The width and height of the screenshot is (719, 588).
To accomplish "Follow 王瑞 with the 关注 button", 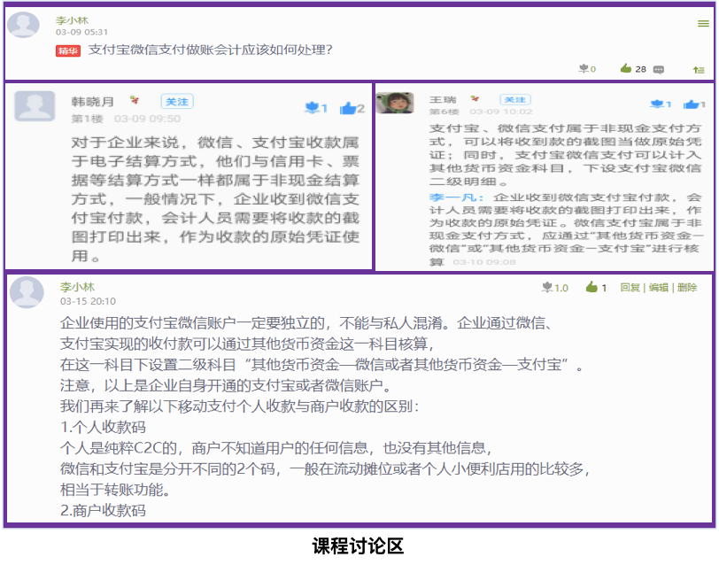I will pos(515,99).
